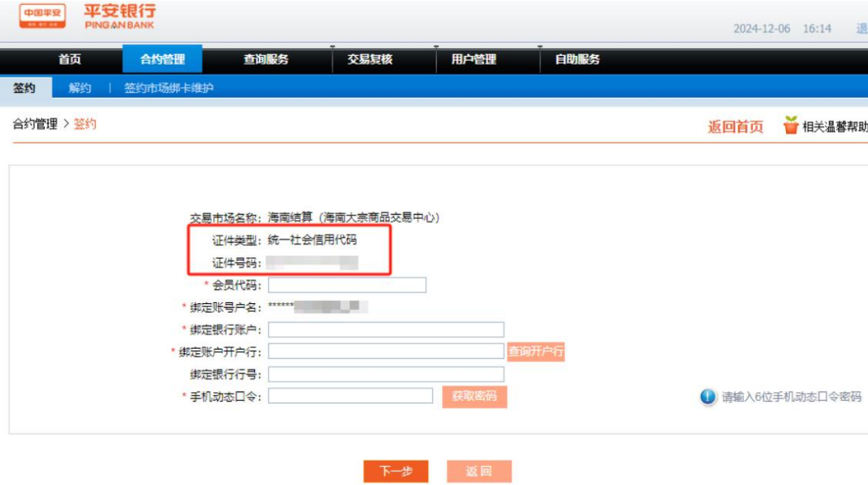Open the 自助服务 menu

(578, 60)
